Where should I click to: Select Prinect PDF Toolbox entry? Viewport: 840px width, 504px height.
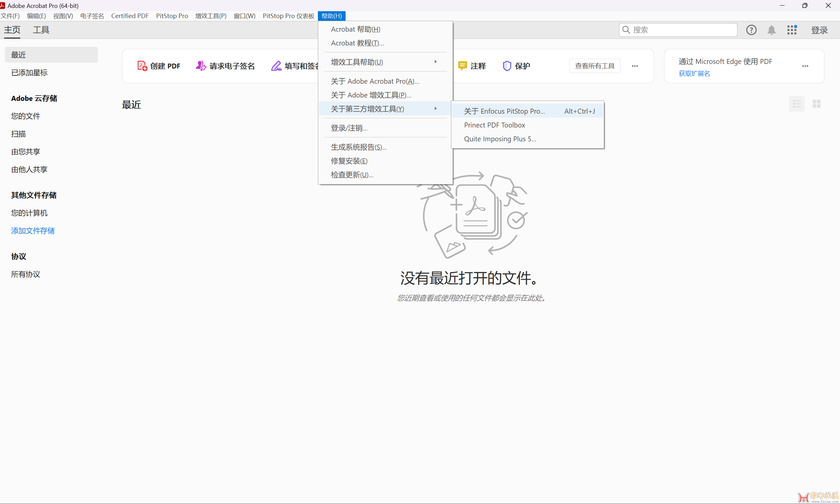click(527, 125)
